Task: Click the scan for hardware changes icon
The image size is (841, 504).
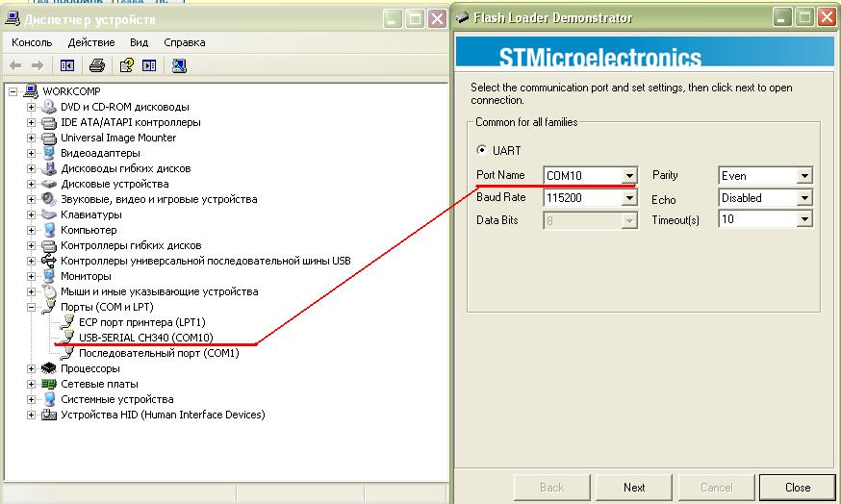Action: (179, 65)
